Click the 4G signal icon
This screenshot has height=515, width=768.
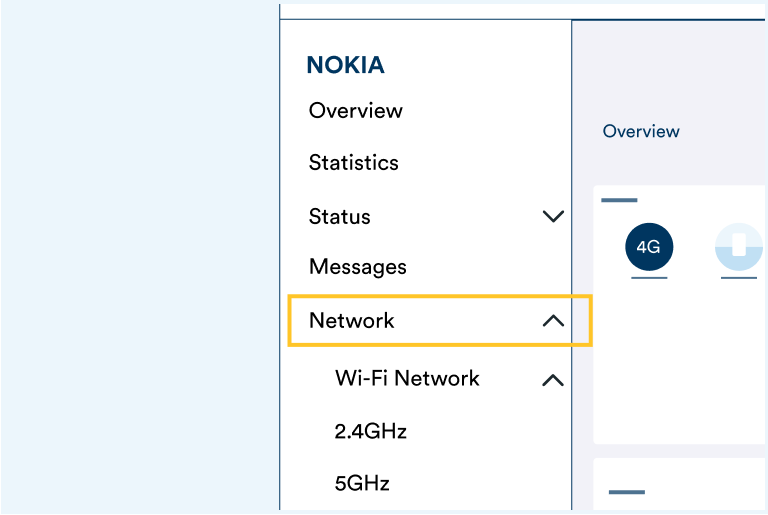(x=649, y=247)
